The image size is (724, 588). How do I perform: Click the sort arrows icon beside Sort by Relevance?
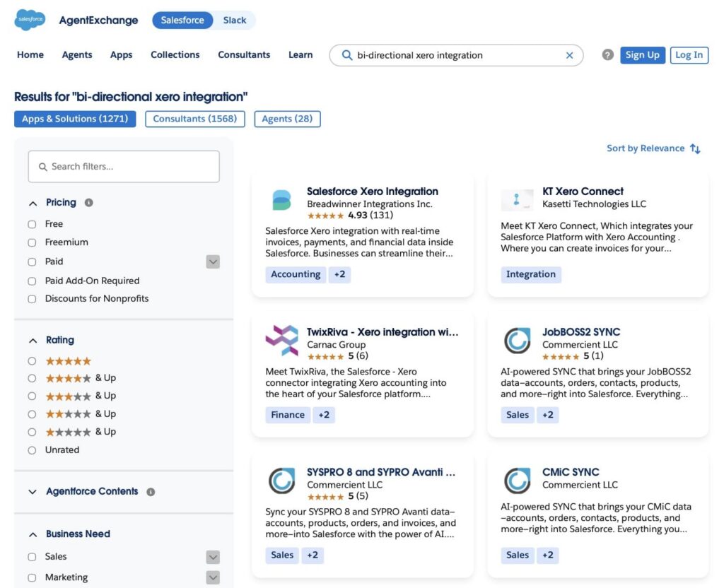[x=695, y=148]
